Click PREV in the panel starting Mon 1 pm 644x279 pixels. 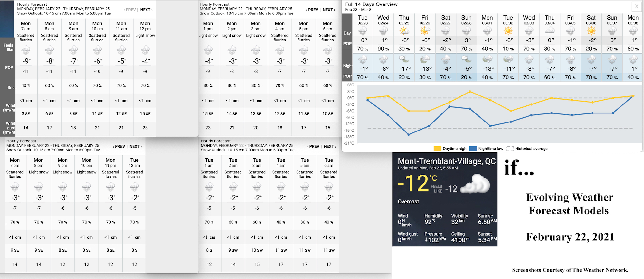312,10
